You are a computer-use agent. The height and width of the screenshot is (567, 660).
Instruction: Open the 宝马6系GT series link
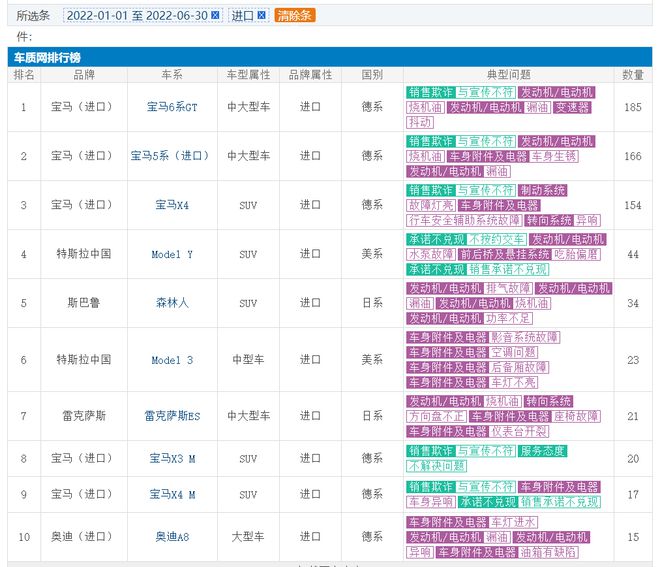point(172,107)
